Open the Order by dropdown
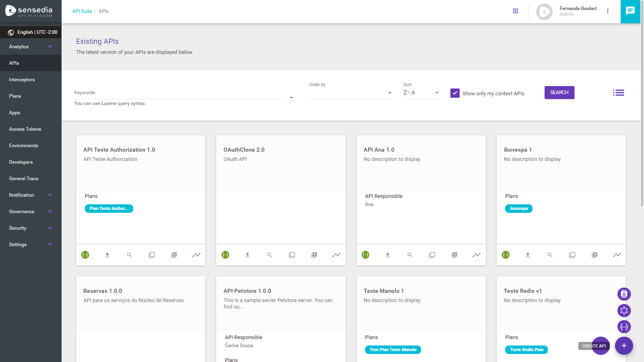 pyautogui.click(x=350, y=93)
